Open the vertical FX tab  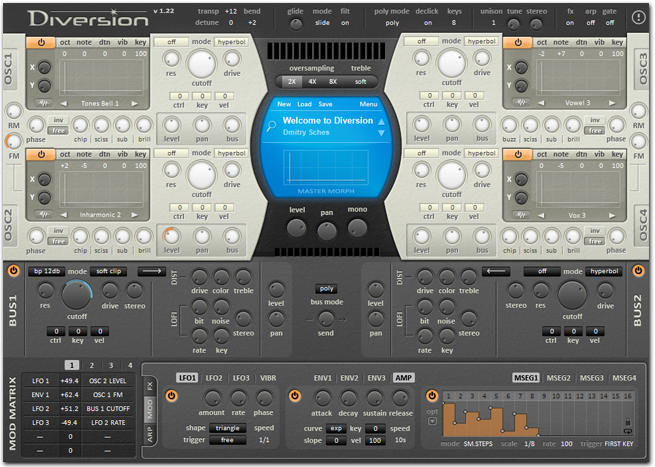coord(150,386)
